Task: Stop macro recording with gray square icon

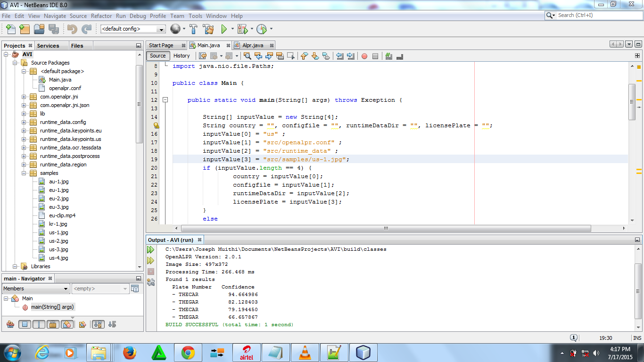Action: click(x=375, y=56)
